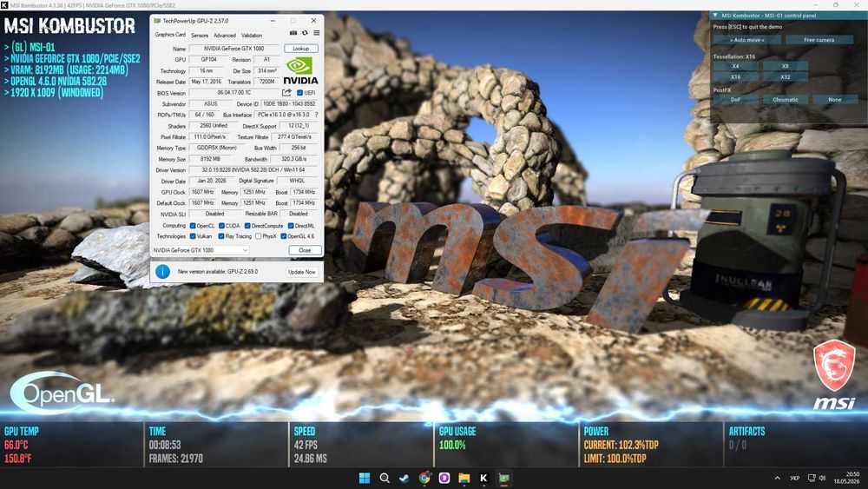Click the GPU-Z refresh icon

305,33
